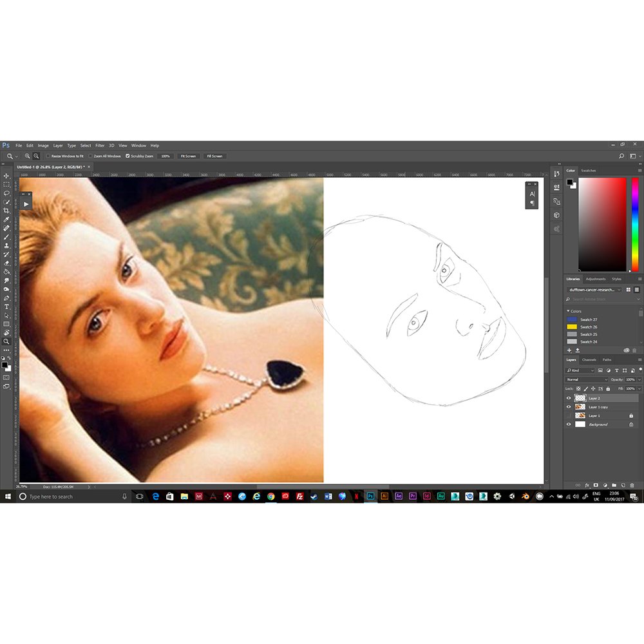Select the Eraser tool
Viewport: 644px width, 644px height.
[6, 263]
